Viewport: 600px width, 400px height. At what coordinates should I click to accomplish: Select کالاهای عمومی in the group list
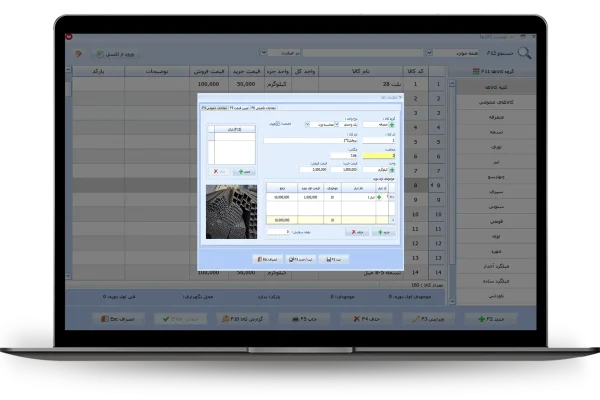[x=496, y=103]
